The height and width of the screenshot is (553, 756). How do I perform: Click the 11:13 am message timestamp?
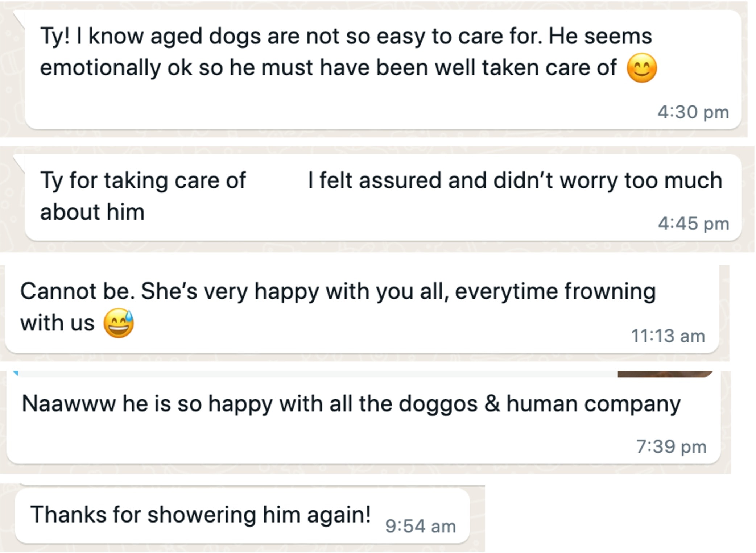(x=668, y=336)
